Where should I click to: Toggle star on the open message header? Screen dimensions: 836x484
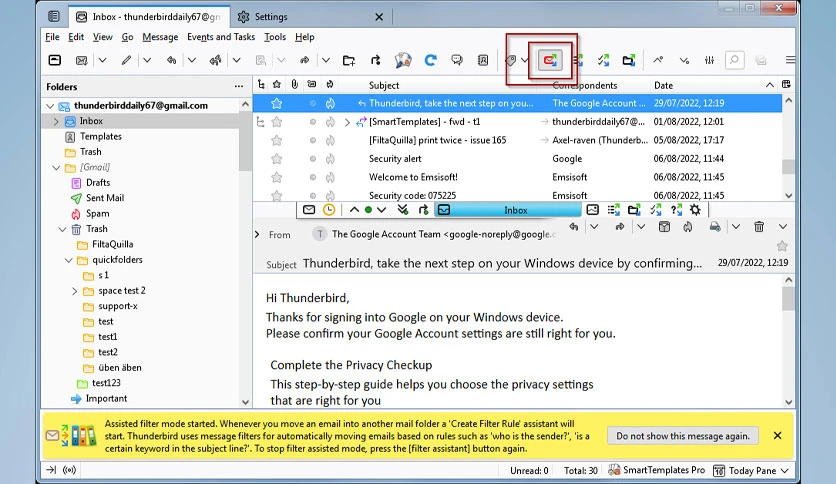click(782, 246)
